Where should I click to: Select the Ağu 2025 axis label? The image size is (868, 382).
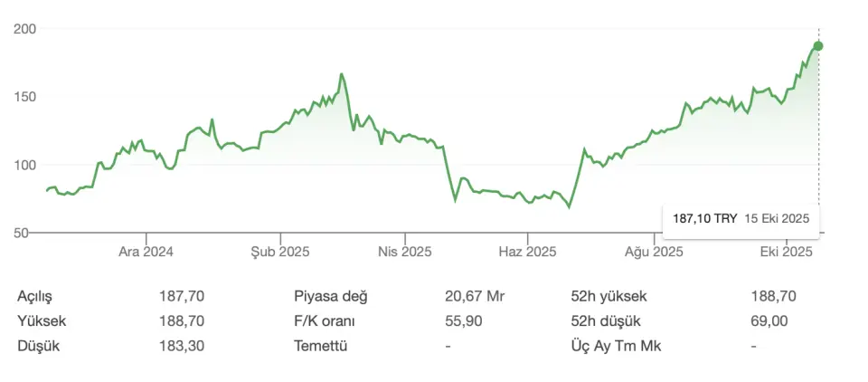[x=655, y=252]
